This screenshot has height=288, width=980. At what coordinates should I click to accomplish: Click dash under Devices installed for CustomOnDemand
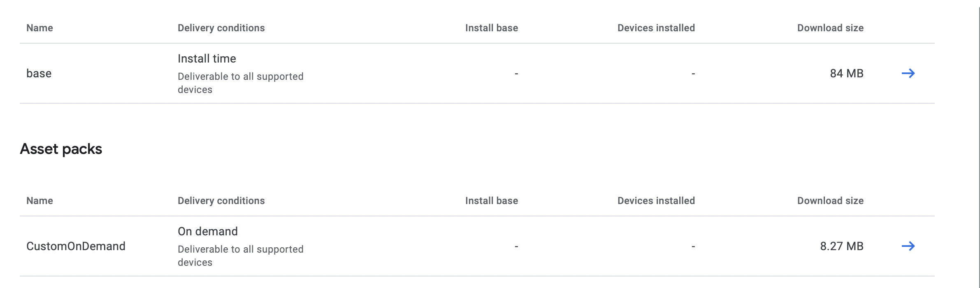coord(693,246)
